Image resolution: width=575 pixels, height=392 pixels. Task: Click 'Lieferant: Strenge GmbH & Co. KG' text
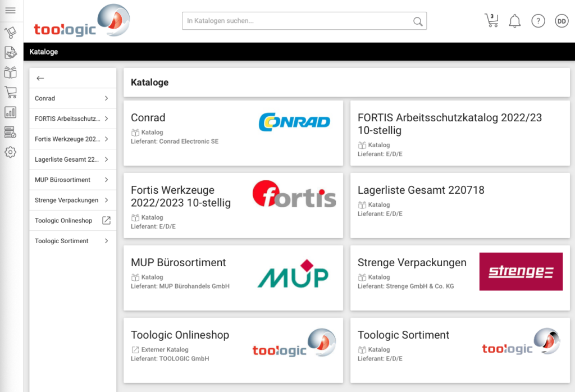pos(405,286)
